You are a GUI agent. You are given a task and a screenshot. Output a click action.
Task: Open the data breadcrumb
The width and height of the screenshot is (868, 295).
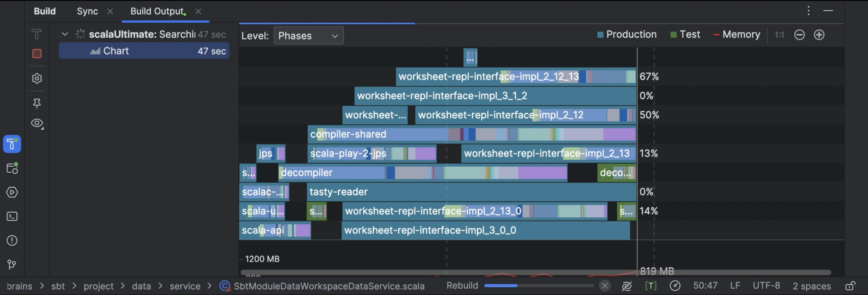(141, 286)
